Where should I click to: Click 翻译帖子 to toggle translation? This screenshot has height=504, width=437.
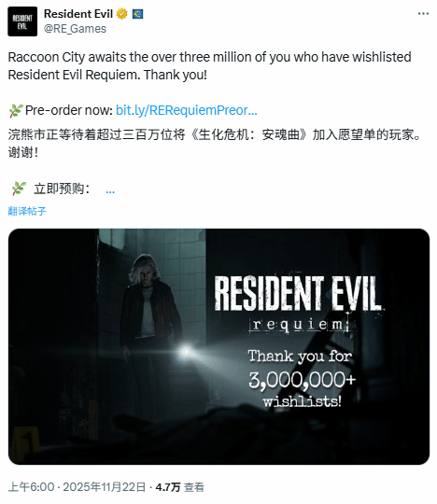tap(27, 211)
